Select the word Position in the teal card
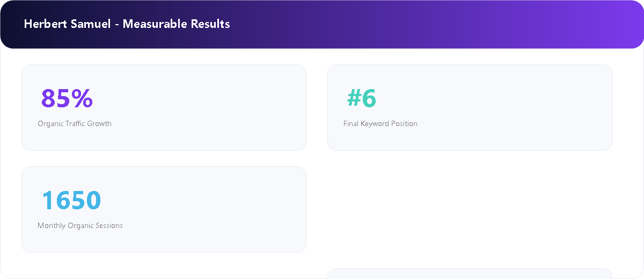Viewport: 644px width, 279px height. click(404, 123)
